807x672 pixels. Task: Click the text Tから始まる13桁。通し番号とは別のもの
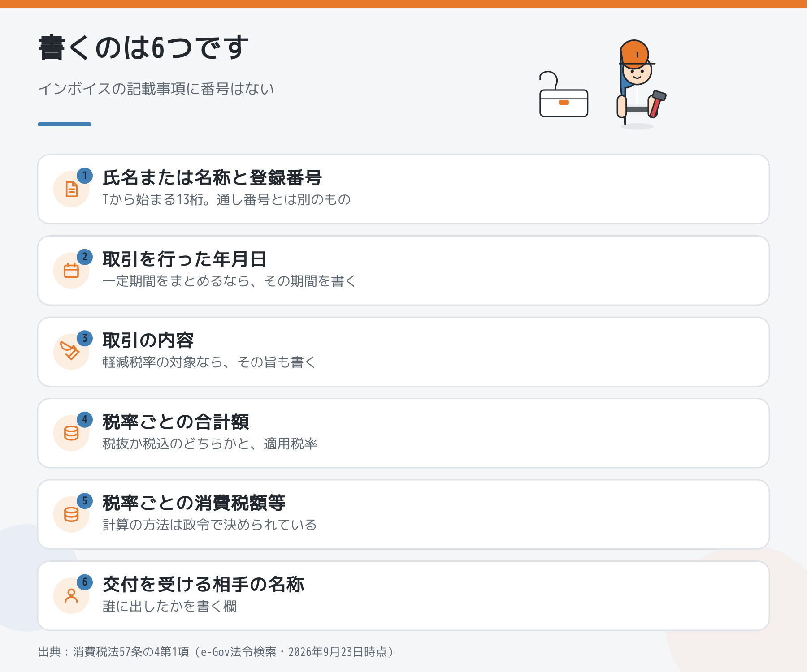[x=226, y=199]
